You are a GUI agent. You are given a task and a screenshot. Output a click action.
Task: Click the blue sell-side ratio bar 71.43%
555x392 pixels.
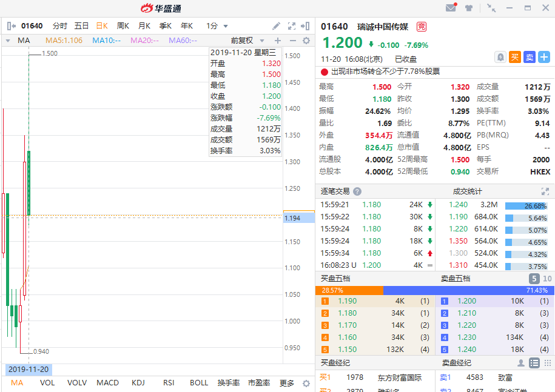tap(467, 290)
